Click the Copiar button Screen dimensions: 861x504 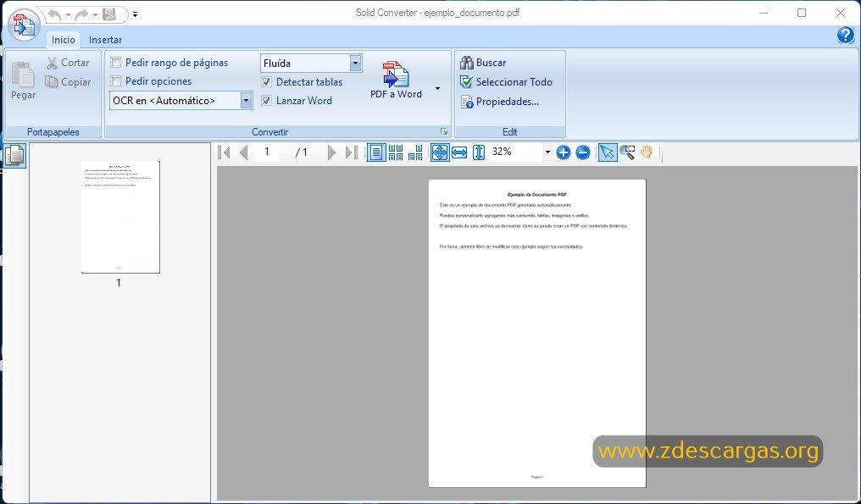click(x=68, y=82)
